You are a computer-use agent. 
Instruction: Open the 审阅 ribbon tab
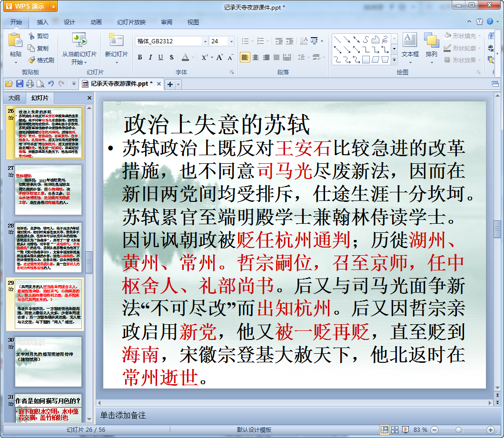coord(167,22)
